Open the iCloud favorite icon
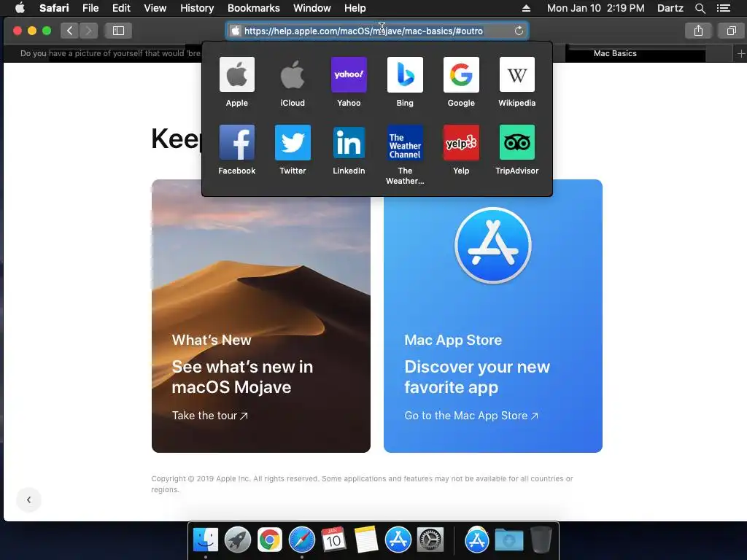 (x=293, y=75)
